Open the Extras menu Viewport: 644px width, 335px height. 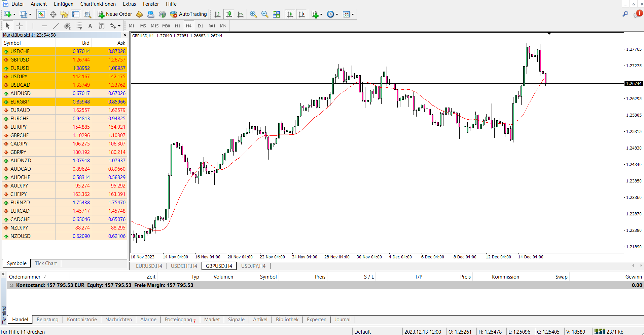click(129, 4)
